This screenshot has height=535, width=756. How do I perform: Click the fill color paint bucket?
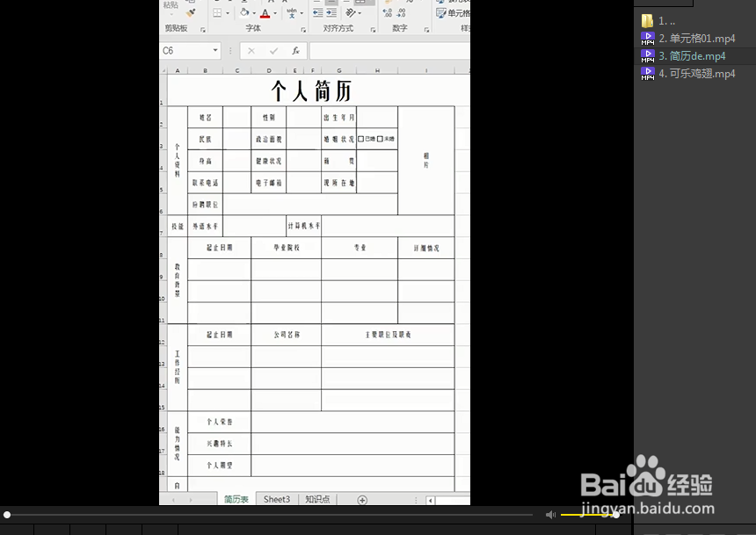point(245,13)
